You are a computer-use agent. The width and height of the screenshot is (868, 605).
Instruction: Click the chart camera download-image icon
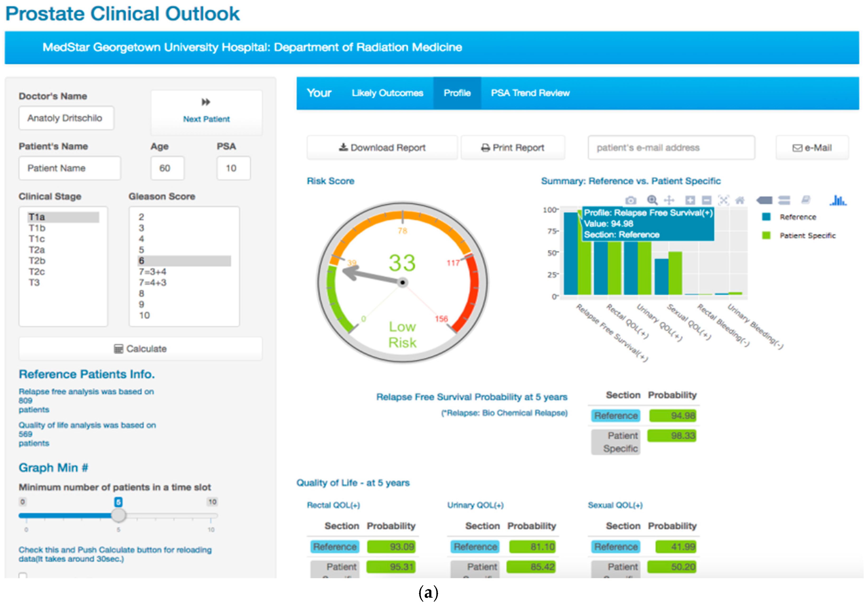(x=631, y=200)
